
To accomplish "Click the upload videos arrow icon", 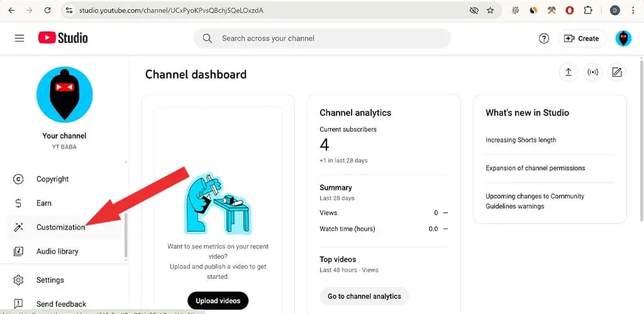I will (569, 73).
